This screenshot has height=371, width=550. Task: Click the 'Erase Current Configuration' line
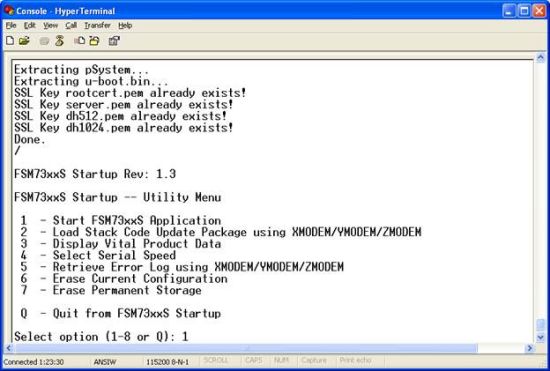pyautogui.click(x=124, y=279)
